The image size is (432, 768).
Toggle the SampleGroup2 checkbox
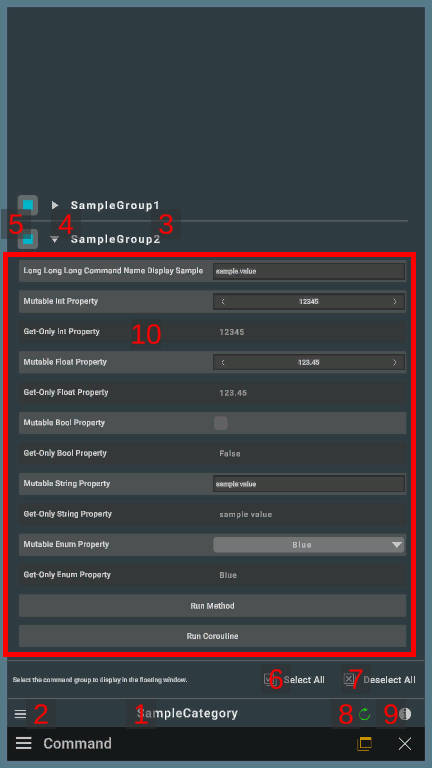pyautogui.click(x=28, y=239)
